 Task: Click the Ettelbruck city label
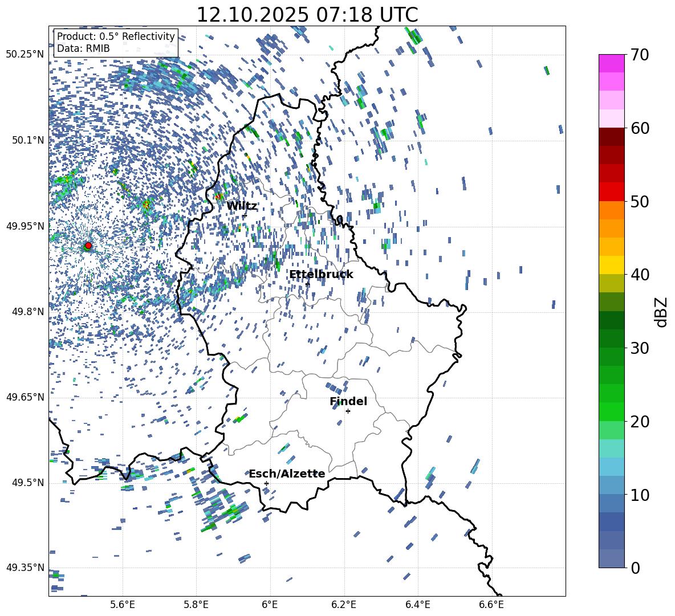[321, 275]
